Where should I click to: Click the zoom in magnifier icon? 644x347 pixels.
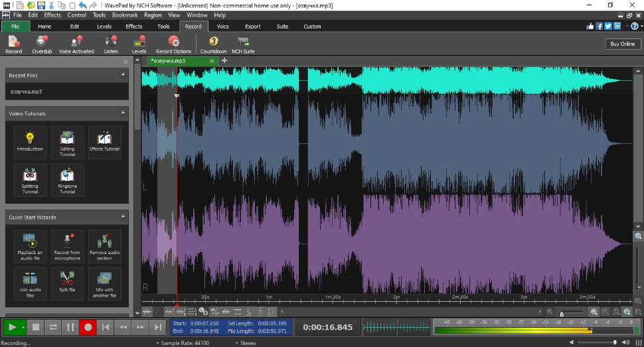[594, 312]
